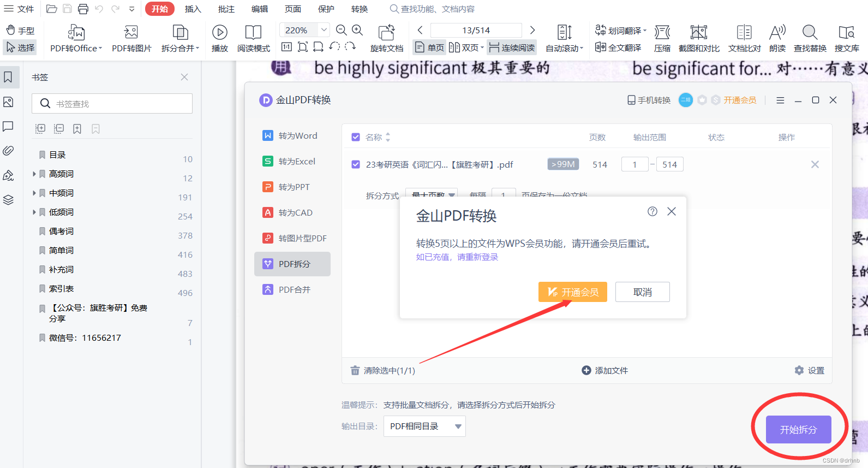The height and width of the screenshot is (468, 868).
Task: Zoom in on the document
Action: tap(357, 30)
